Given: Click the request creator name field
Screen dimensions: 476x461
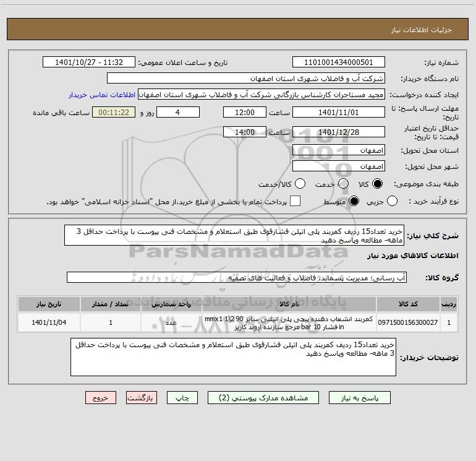Looking at the screenshot, I should pyautogui.click(x=261, y=95).
